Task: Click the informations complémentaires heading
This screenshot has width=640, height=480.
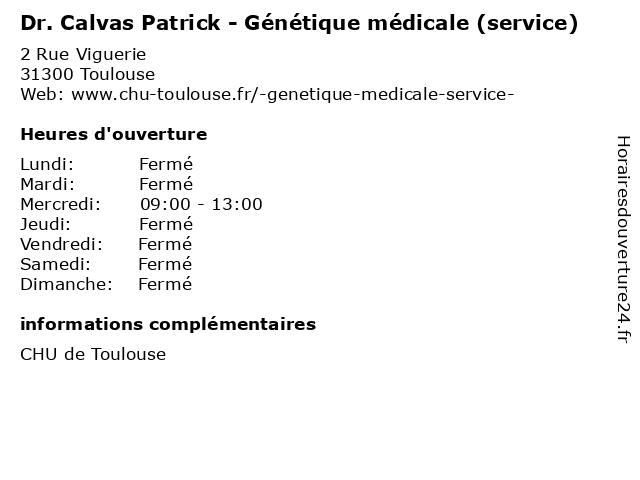Action: pos(168,324)
